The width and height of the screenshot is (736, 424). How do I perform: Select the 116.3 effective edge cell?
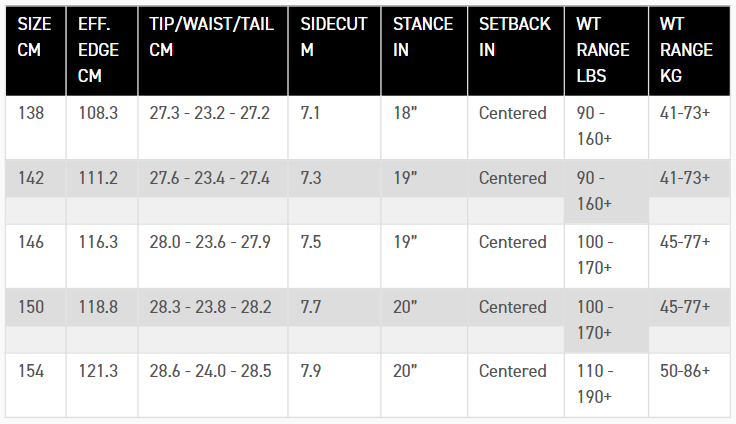(x=99, y=242)
